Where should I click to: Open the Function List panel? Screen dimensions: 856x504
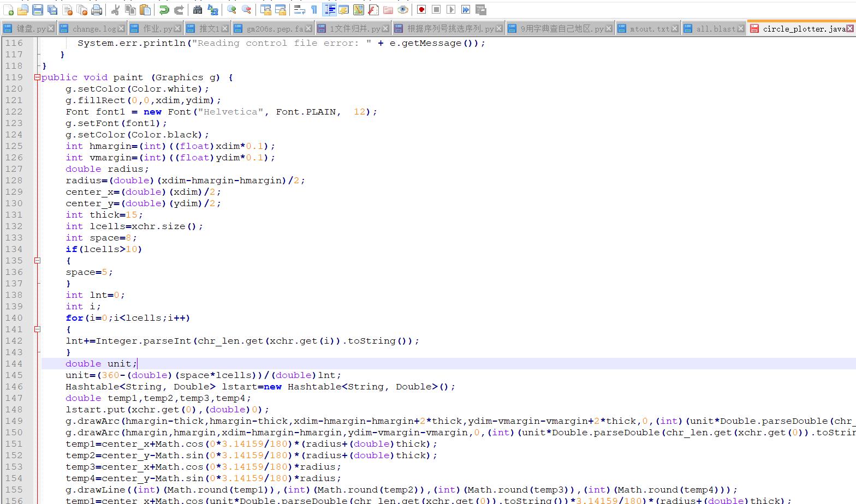click(x=373, y=10)
